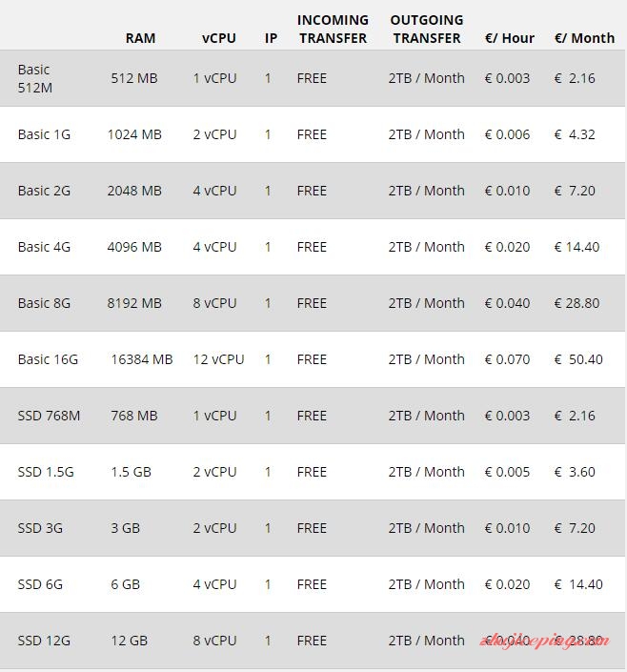627x672 pixels.
Task: Select the Basic 512M plan name
Action: coord(34,78)
